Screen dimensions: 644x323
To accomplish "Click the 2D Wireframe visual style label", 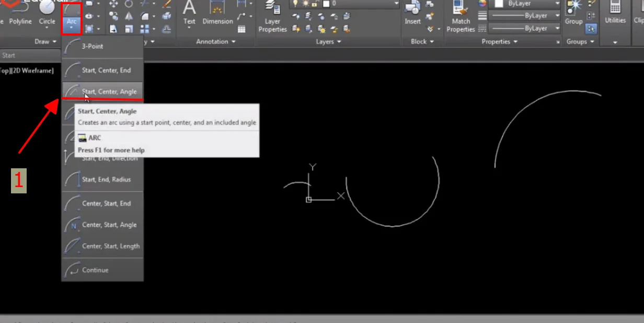I will click(33, 71).
